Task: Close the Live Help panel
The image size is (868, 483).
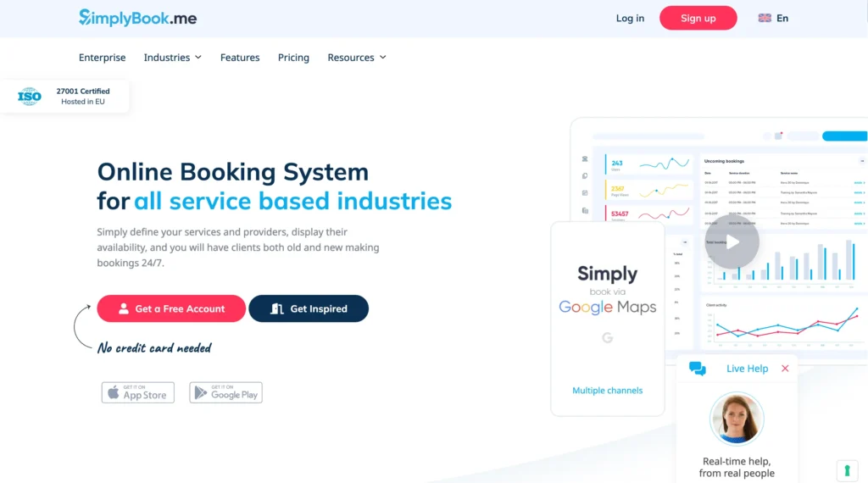Action: click(785, 369)
